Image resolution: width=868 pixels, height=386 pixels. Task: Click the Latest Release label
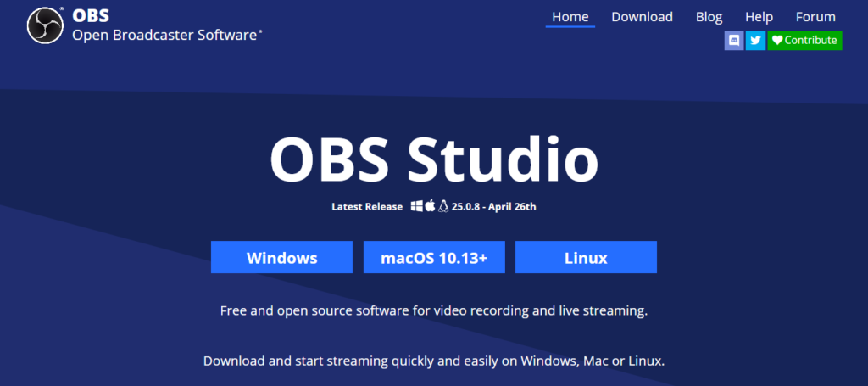[367, 207]
